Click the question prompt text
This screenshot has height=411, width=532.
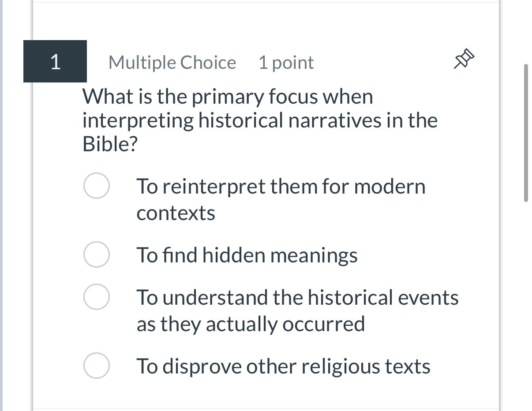[x=260, y=119]
